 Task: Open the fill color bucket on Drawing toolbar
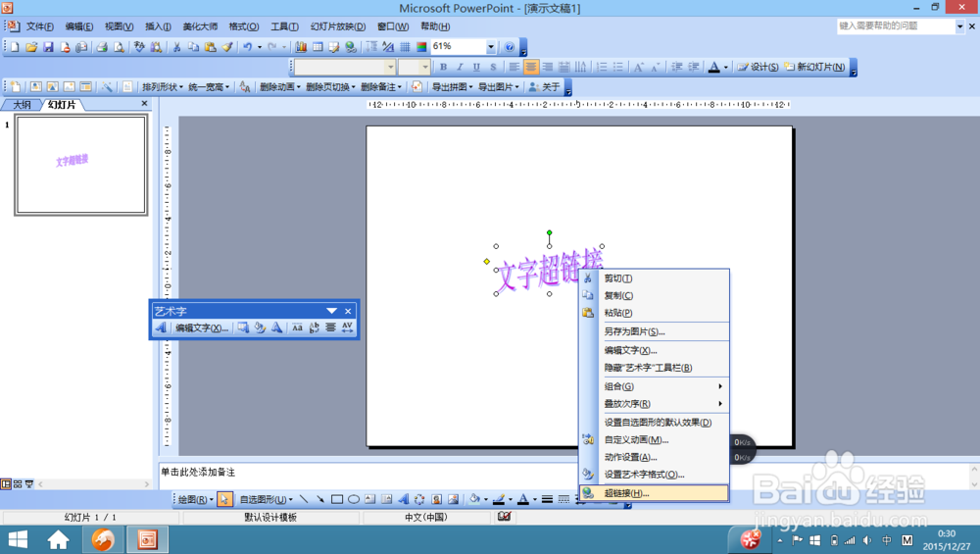click(x=474, y=499)
